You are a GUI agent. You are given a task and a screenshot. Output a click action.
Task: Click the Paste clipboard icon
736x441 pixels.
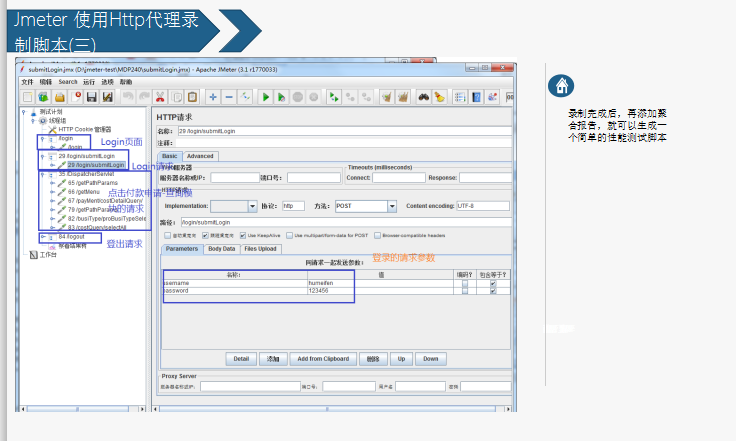[x=192, y=97]
